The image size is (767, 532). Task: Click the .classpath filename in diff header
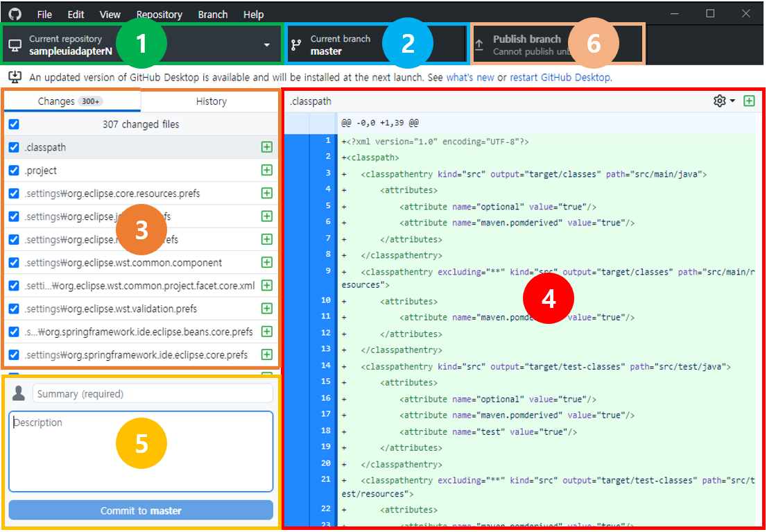[311, 101]
